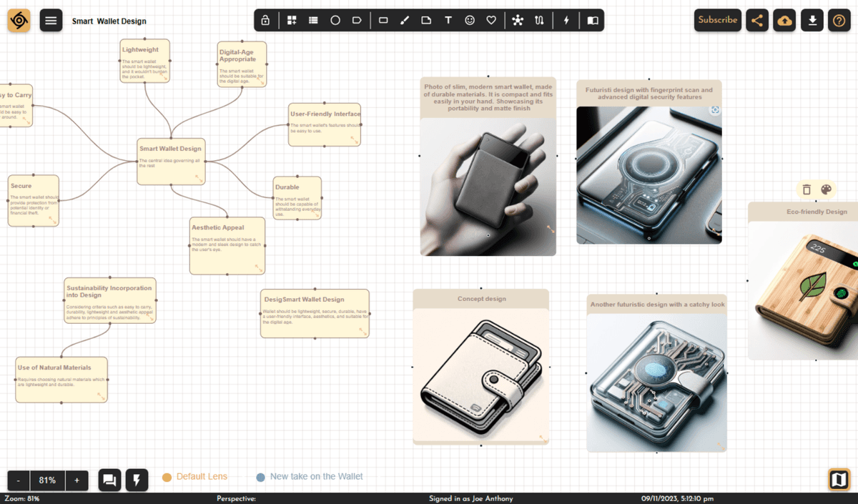Open the emoji picker in toolbar

click(470, 21)
